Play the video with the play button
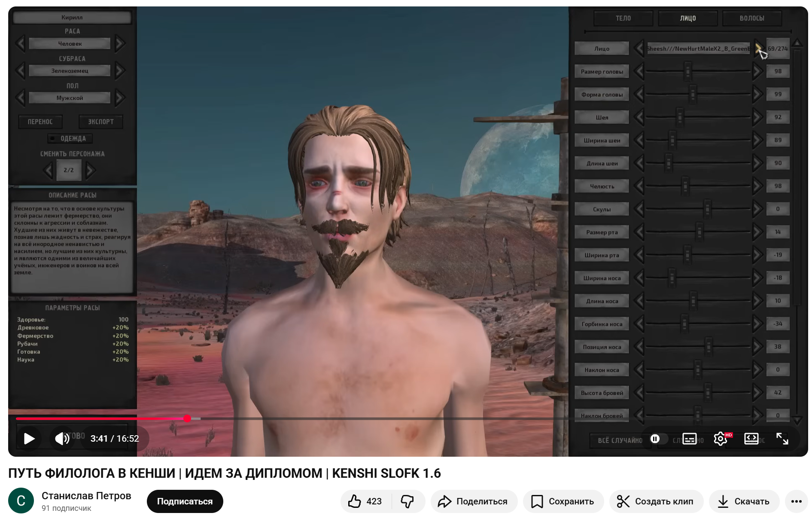 click(29, 438)
